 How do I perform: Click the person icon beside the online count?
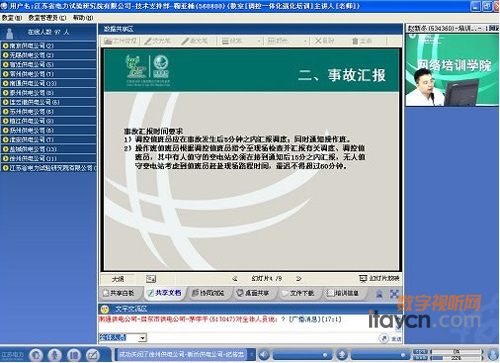click(10, 33)
